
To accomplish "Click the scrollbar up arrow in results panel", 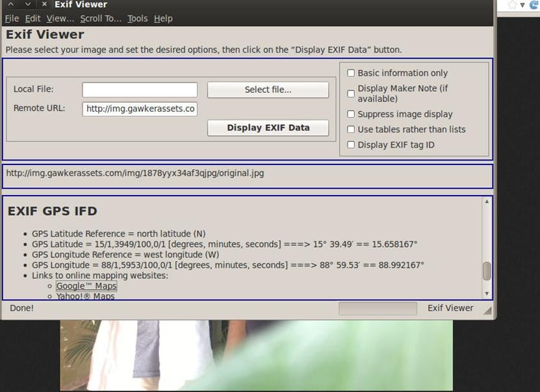I will (x=487, y=202).
